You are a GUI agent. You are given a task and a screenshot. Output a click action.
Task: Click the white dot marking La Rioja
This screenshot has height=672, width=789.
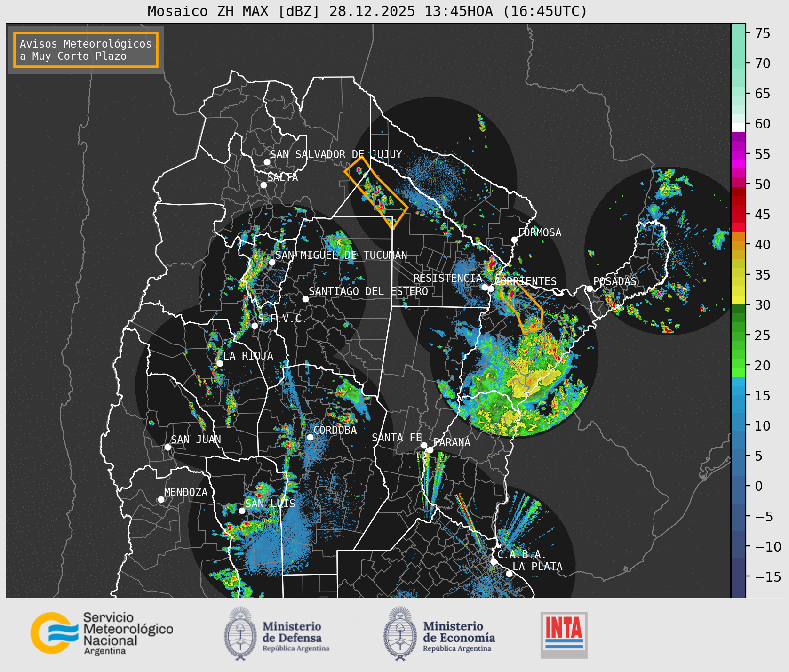coord(220,363)
